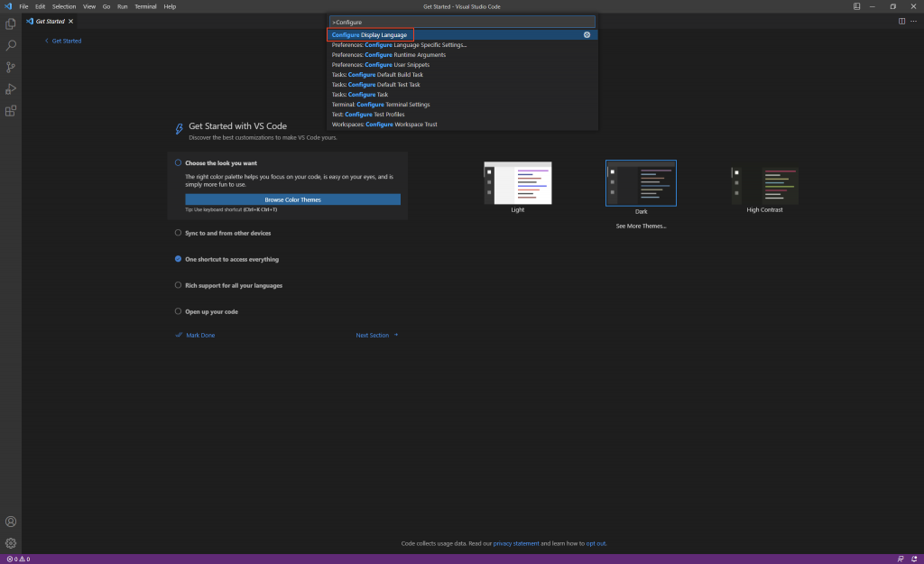The height and width of the screenshot is (564, 924).
Task: Close the Get Started tab
Action: (x=70, y=22)
